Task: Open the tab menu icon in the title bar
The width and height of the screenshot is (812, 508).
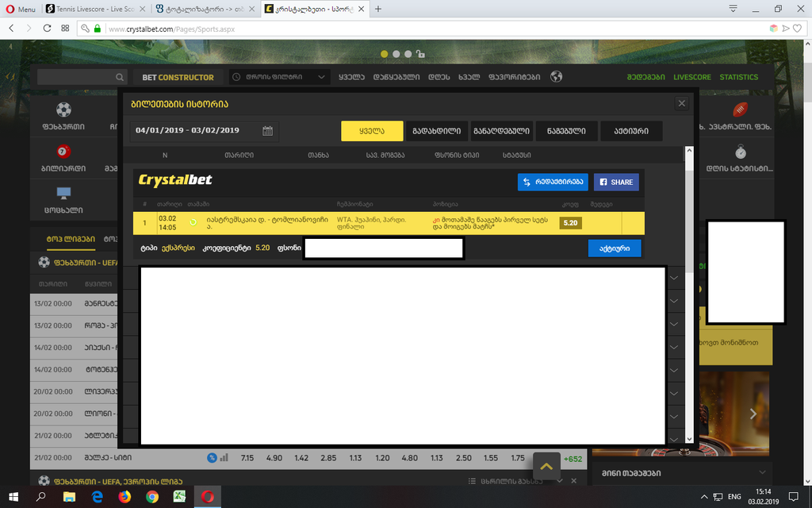Action: tap(733, 8)
